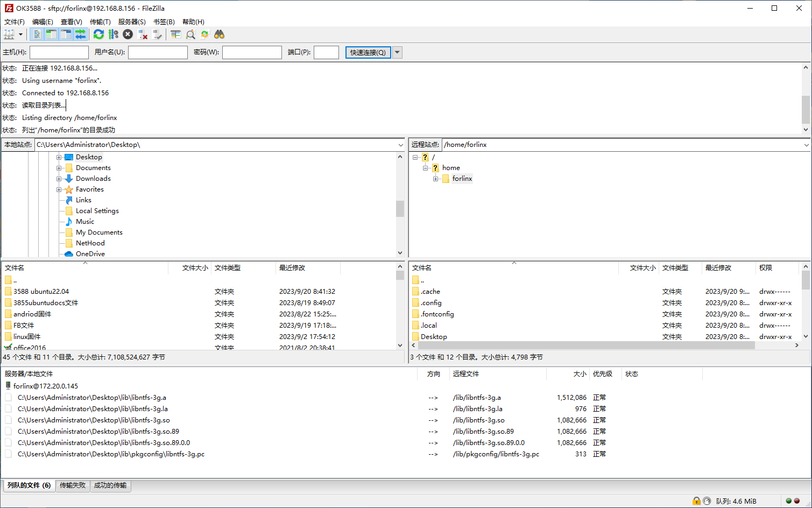Screen dimensions: 812x508
Task: Sort remote files by 权限 column
Action: [x=777, y=268]
